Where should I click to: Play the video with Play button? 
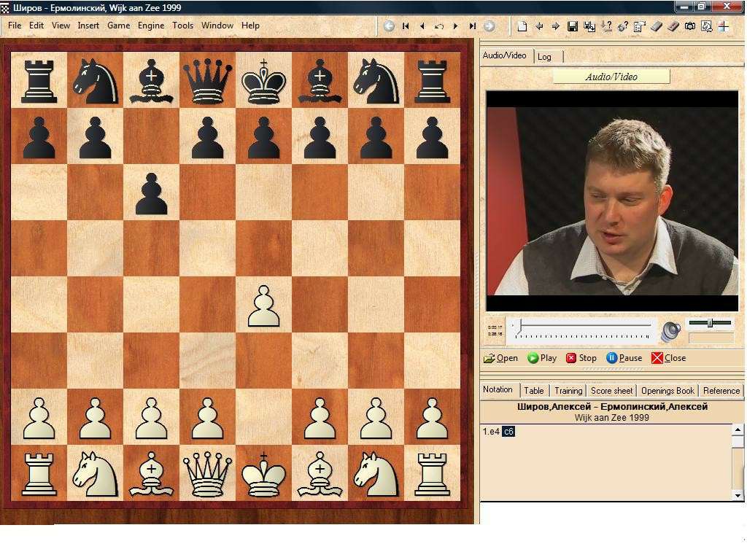click(x=542, y=358)
